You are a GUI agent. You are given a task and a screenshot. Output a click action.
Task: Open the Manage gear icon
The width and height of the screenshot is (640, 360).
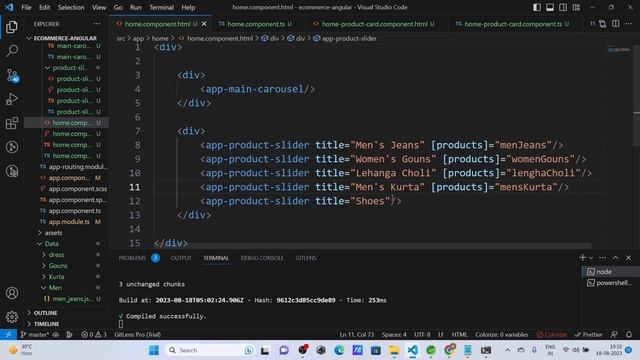(12, 316)
